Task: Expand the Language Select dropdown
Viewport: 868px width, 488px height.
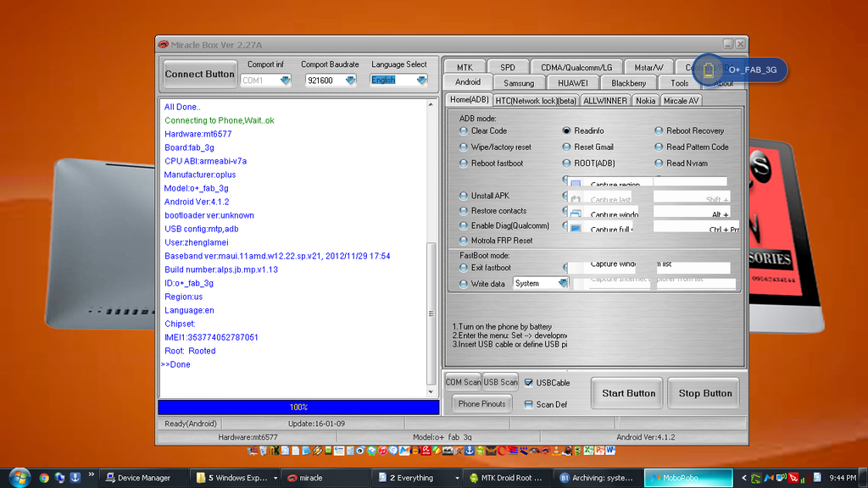Action: tap(421, 80)
